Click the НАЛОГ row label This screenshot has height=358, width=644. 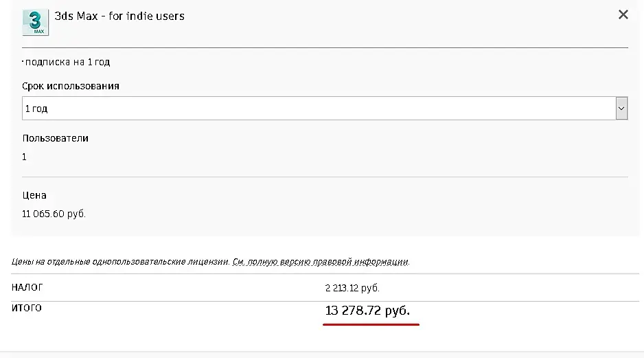tap(27, 287)
